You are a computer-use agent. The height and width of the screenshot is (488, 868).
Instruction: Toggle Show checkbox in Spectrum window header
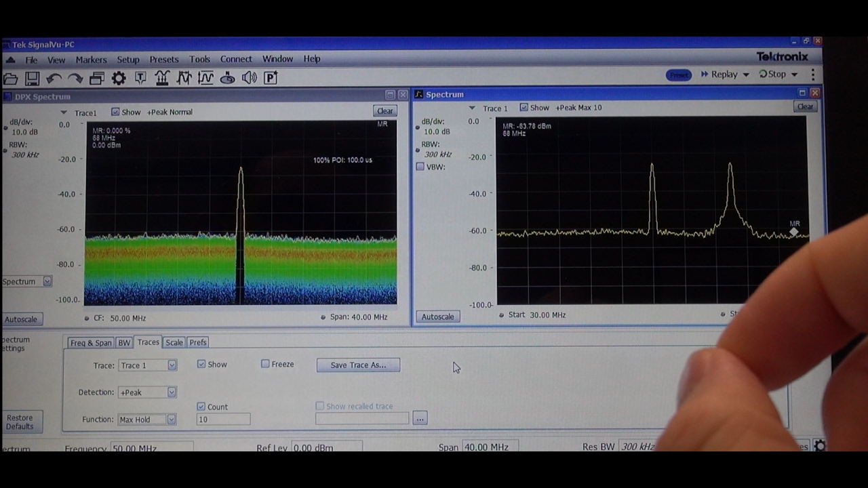click(524, 107)
